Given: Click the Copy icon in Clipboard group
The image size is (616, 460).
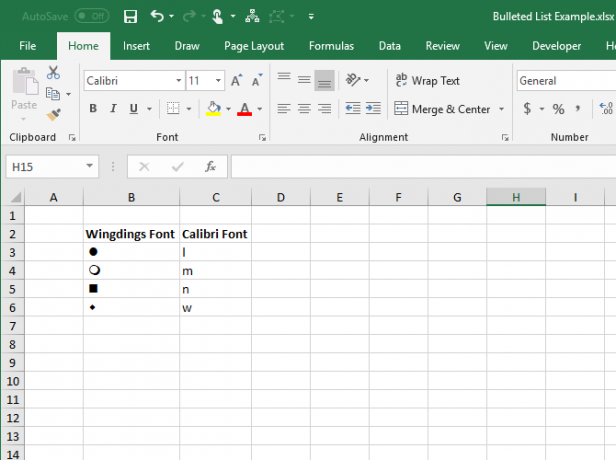Looking at the screenshot, I should (x=53, y=93).
